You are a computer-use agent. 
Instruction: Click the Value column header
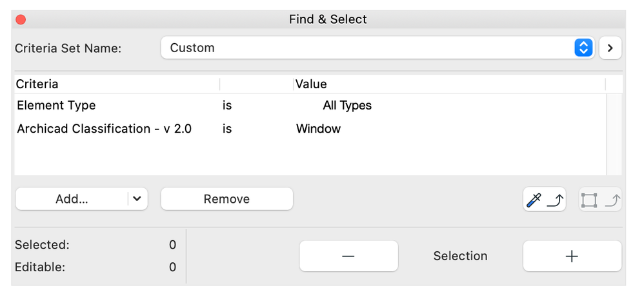coord(311,84)
